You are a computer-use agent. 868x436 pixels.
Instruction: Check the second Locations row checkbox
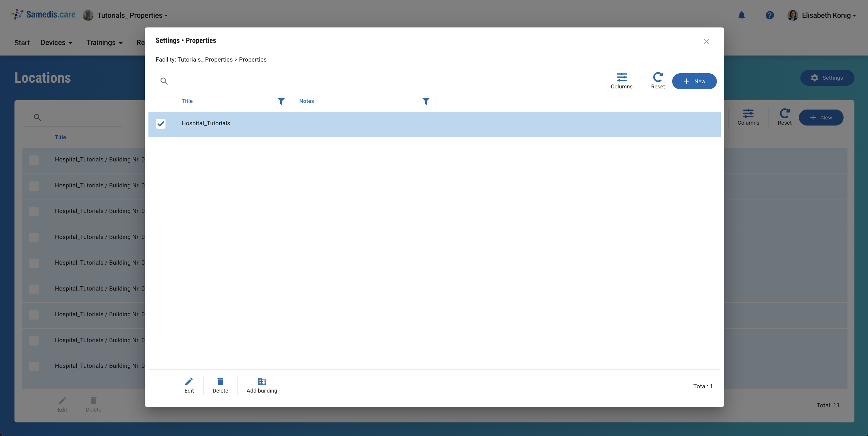[34, 186]
